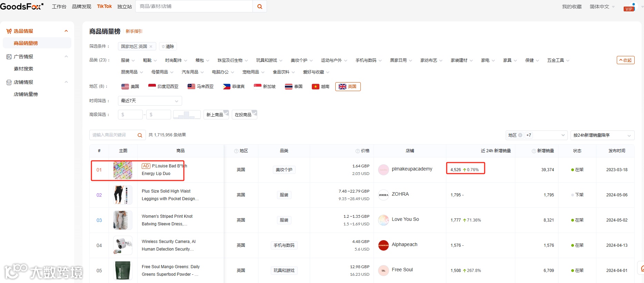Viewport: 644px width, 283px height.
Task: Open the 最近7天 time filter dropdown
Action: click(x=150, y=101)
